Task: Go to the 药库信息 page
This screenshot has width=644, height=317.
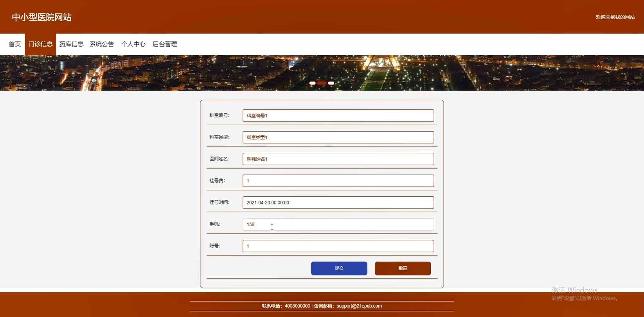Action: [x=71, y=44]
